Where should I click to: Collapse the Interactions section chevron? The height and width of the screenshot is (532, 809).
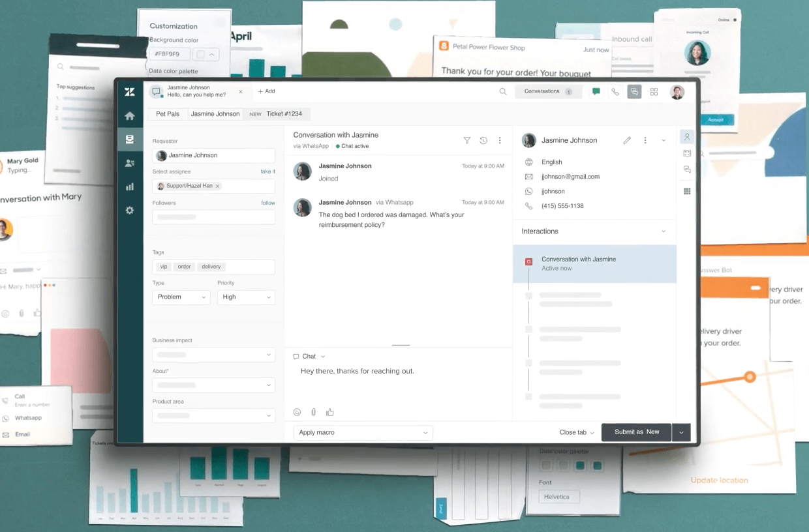(x=664, y=231)
